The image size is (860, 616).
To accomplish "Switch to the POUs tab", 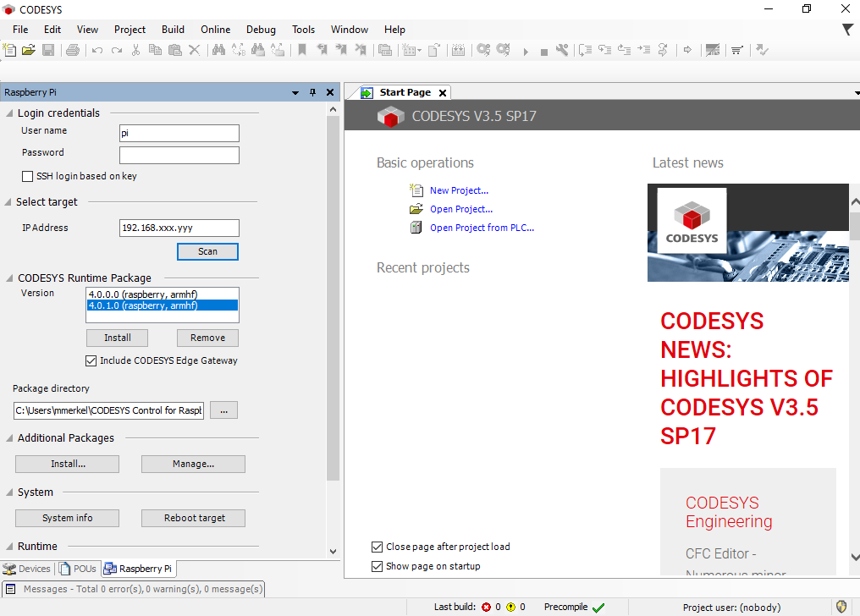I will [78, 569].
